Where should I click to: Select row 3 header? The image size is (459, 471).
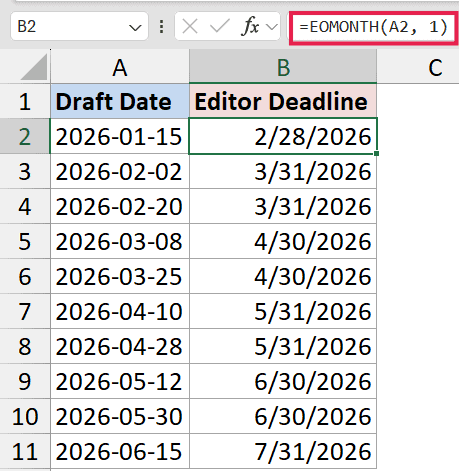(25, 171)
